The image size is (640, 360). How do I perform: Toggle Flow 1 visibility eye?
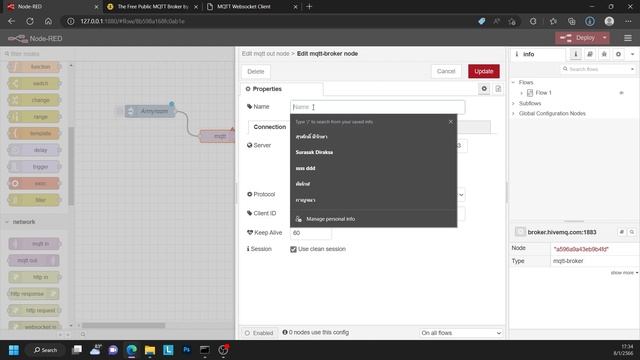coord(621,93)
